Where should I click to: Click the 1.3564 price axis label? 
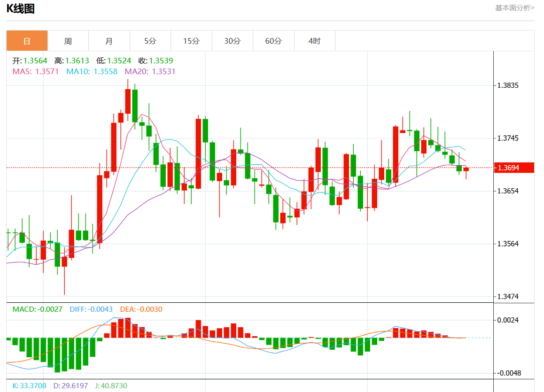[508, 244]
